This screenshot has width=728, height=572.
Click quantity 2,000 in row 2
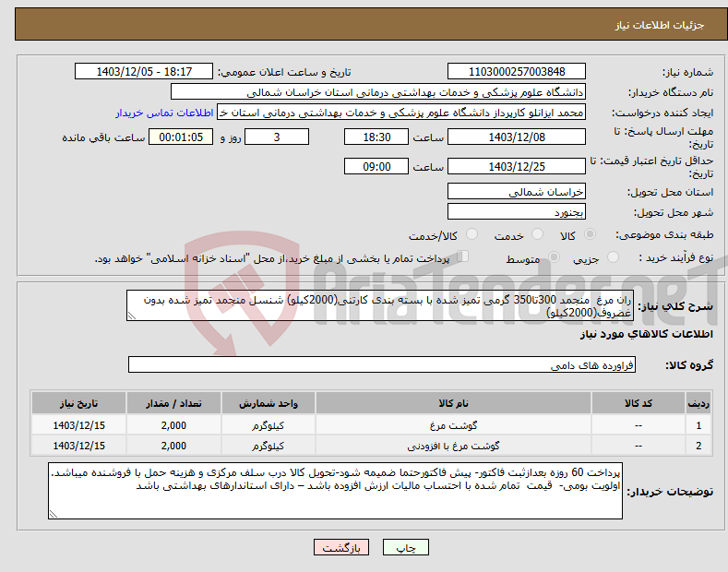[173, 446]
